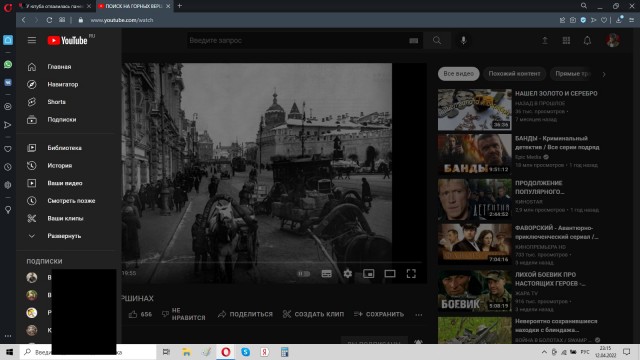Open the notifications bell
The width and height of the screenshot is (640, 360).
click(x=587, y=40)
